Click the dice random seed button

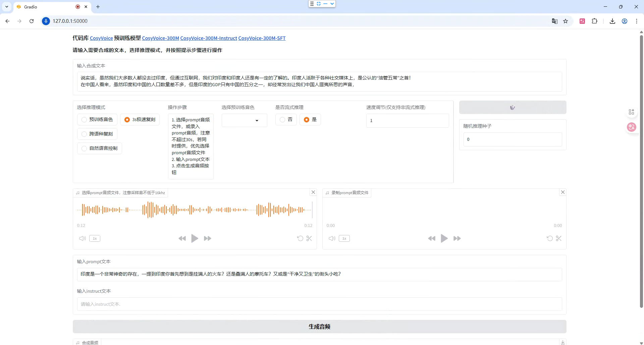point(513,107)
